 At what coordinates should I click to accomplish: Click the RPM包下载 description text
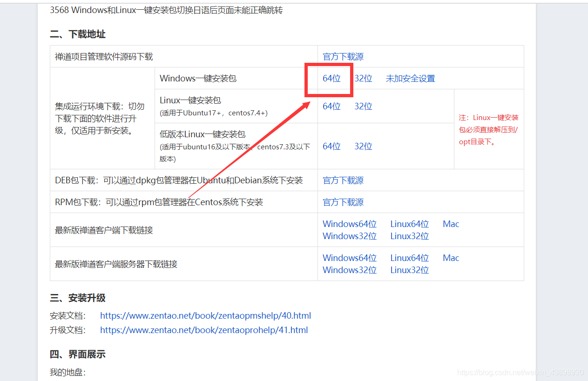pos(159,202)
